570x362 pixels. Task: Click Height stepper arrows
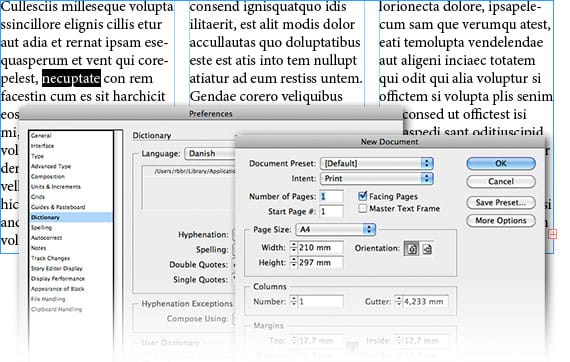tap(294, 262)
